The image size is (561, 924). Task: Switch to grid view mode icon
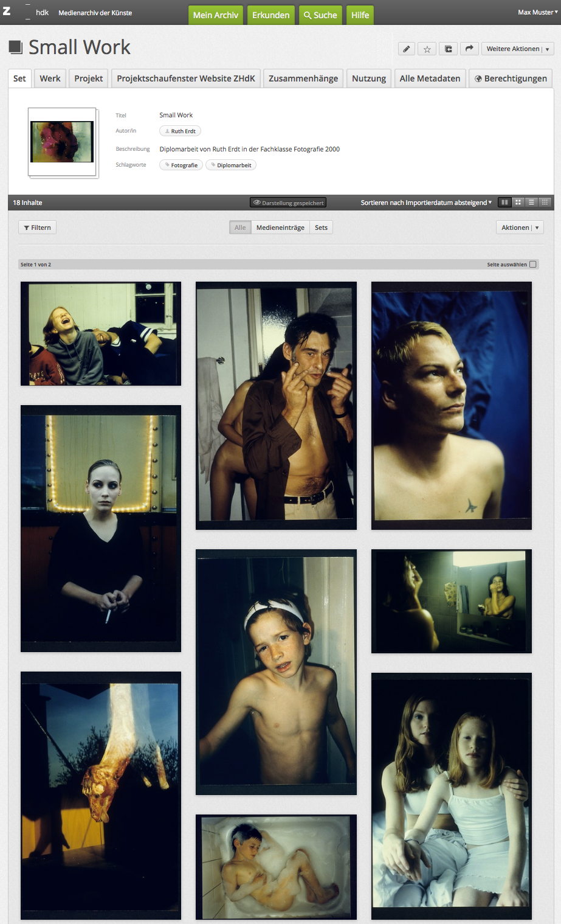tap(518, 203)
